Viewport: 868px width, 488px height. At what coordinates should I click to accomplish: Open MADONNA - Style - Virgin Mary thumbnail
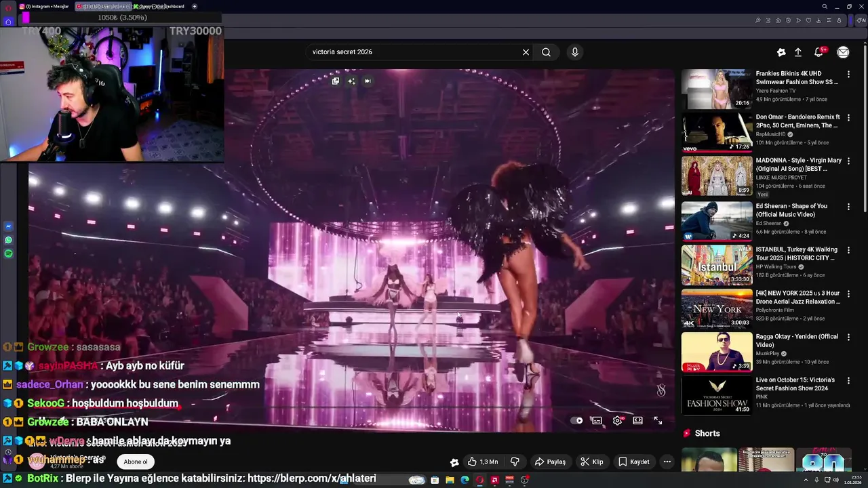(717, 176)
